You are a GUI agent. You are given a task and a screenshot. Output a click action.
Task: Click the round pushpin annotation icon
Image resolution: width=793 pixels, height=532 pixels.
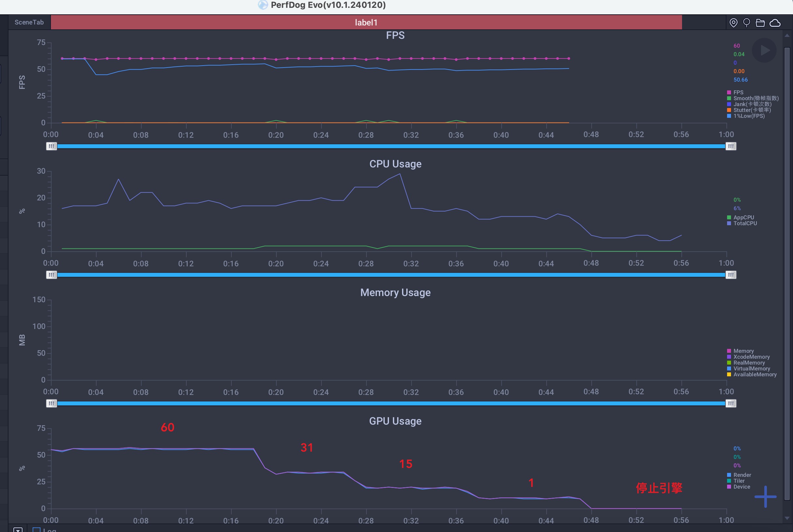coord(747,23)
